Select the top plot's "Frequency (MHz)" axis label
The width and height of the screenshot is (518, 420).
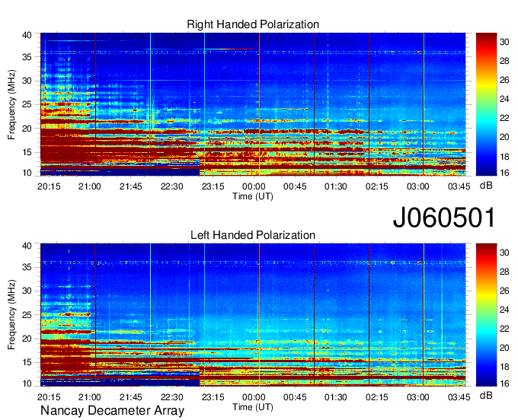click(x=11, y=104)
